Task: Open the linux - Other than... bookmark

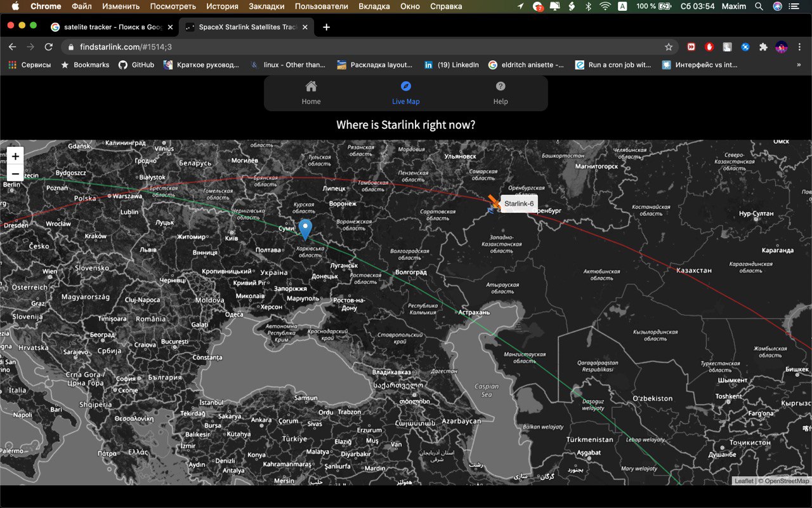Action: pos(287,65)
